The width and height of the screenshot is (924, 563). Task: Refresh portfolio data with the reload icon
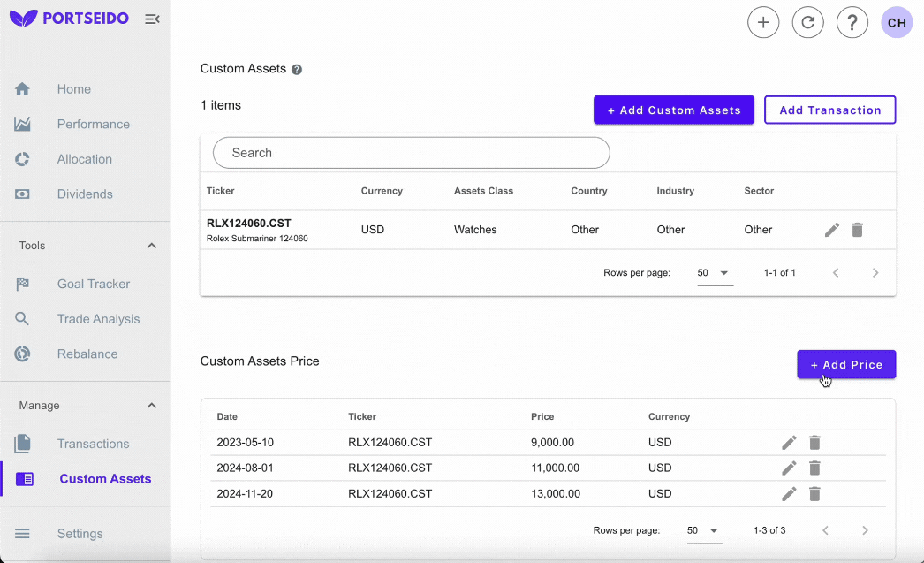click(807, 22)
